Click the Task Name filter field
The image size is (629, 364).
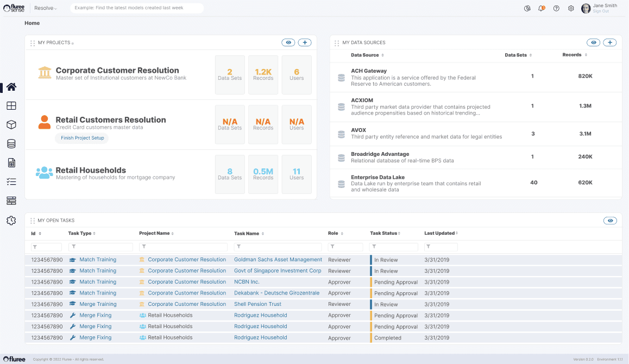click(278, 247)
